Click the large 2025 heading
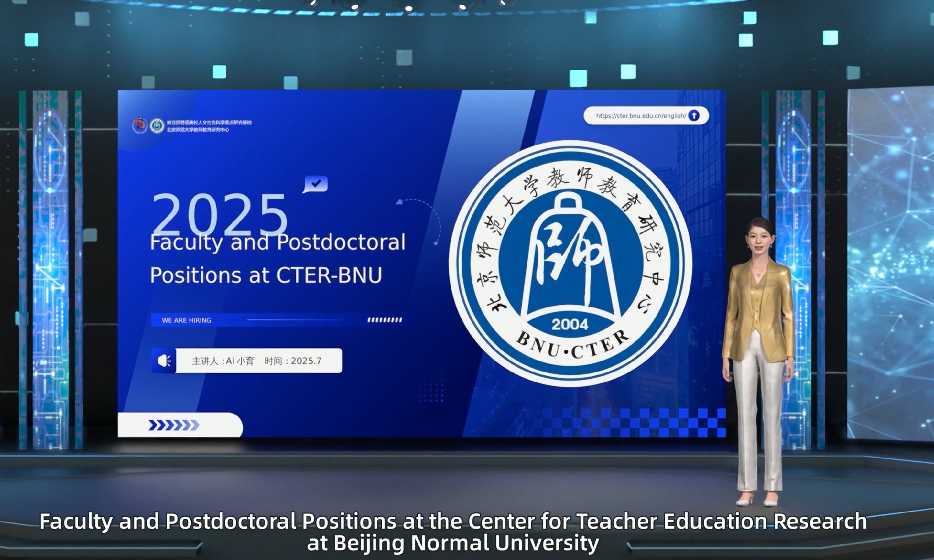 [x=220, y=214]
